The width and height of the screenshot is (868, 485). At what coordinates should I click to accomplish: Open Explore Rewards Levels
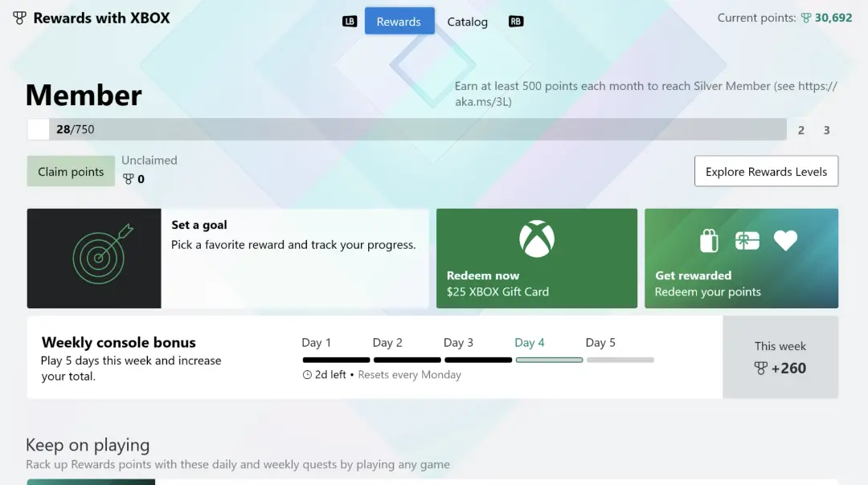(x=766, y=172)
